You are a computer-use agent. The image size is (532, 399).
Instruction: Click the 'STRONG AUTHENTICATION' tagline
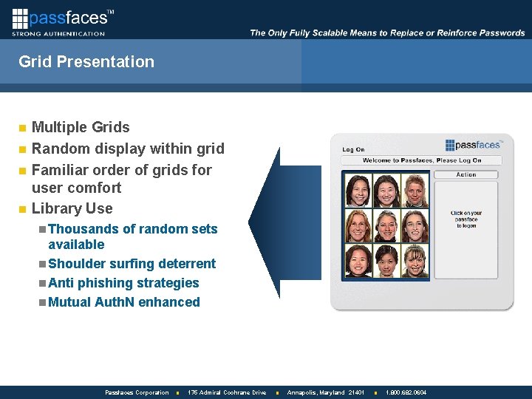[x=58, y=34]
